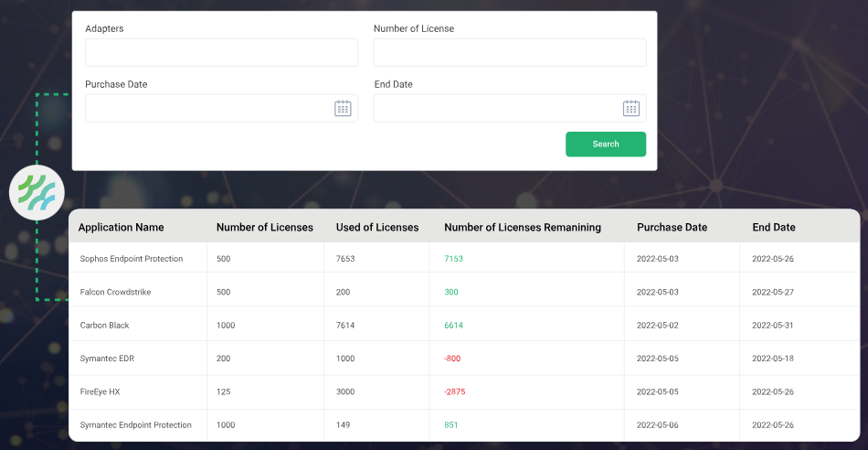The image size is (868, 450).
Task: Focus the Adapters input field
Action: pos(221,53)
